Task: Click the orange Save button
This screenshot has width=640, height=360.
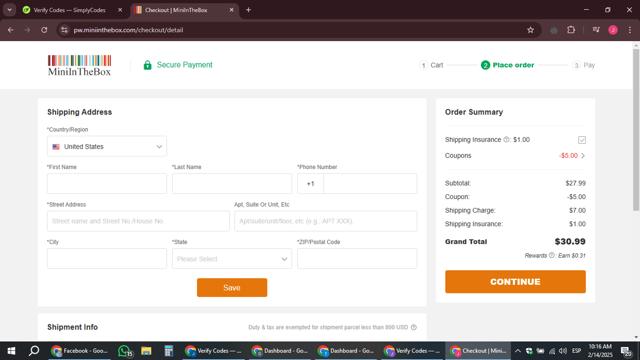Action: 232,288
